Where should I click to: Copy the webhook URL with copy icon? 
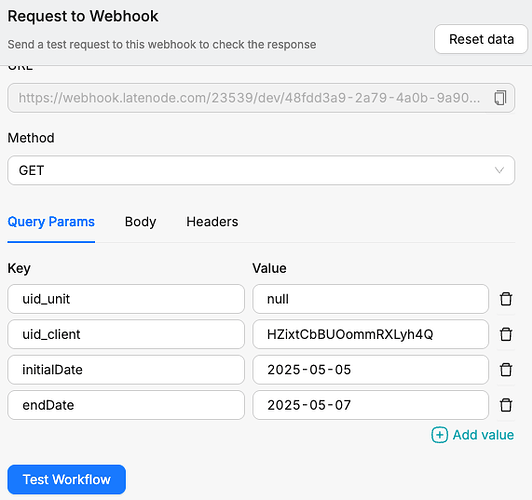coord(500,98)
